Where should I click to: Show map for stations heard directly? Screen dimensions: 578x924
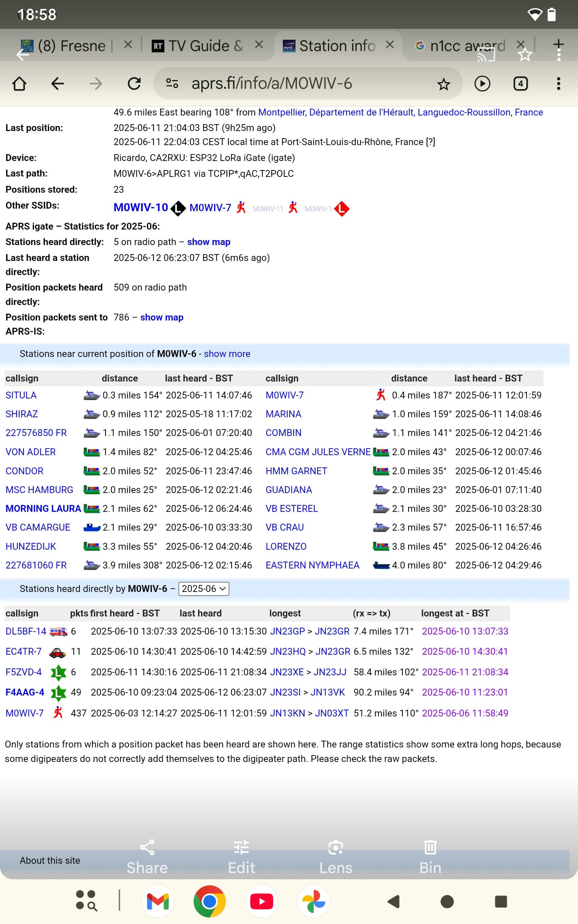(x=208, y=242)
